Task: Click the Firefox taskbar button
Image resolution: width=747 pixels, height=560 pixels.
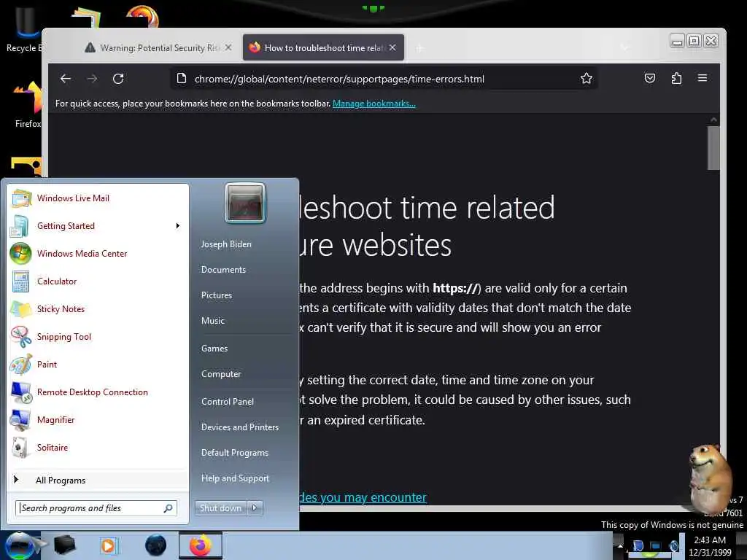Action: [200, 545]
